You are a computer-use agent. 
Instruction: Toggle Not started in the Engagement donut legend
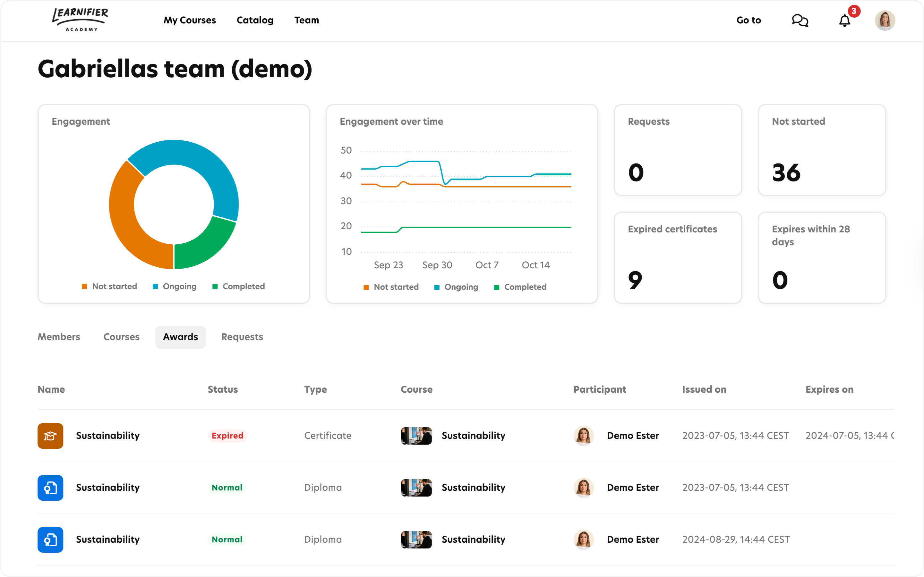110,286
